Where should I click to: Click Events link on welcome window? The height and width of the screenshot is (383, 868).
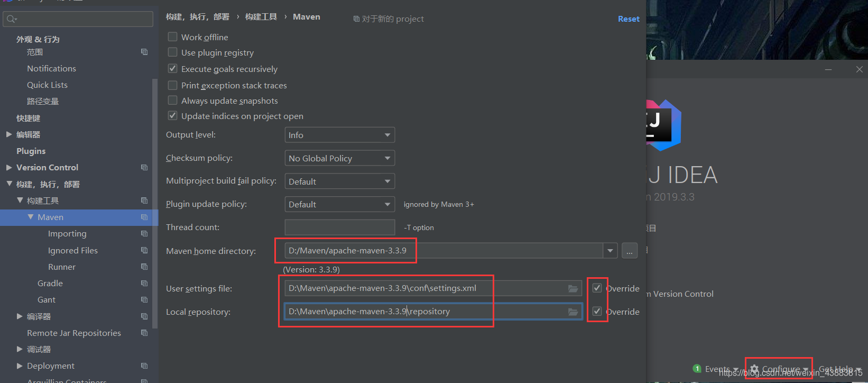point(717,369)
